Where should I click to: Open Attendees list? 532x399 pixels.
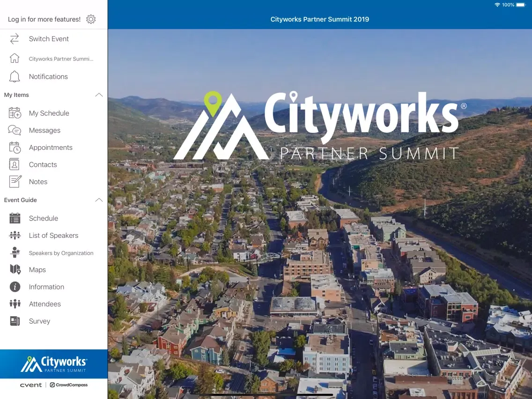click(x=54, y=304)
